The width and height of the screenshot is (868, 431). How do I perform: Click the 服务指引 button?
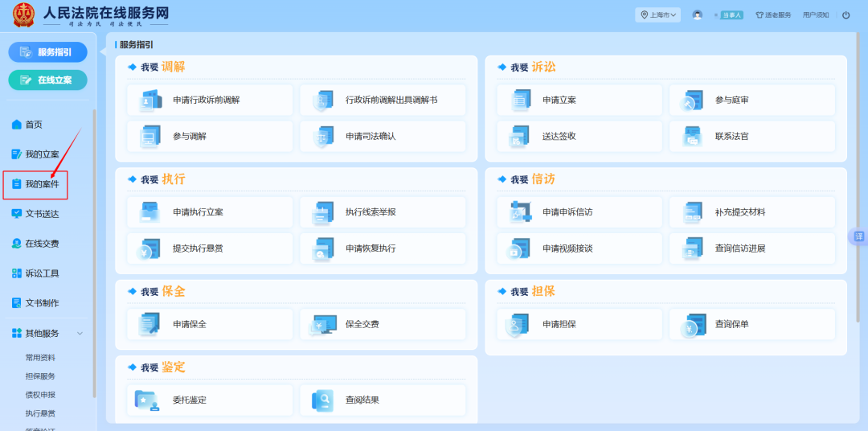47,52
